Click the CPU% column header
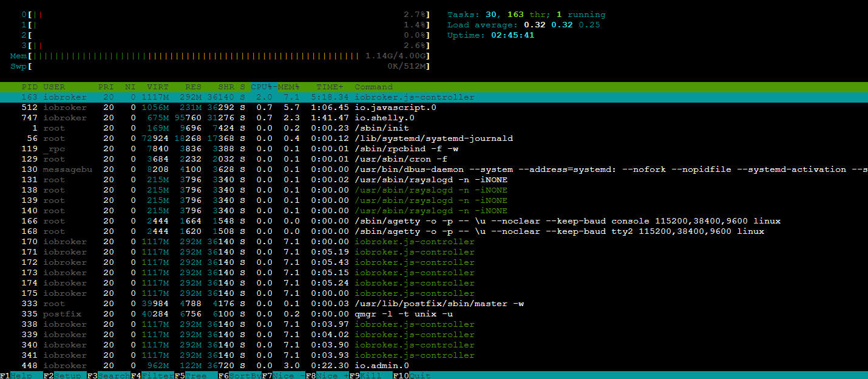Image resolution: width=868 pixels, height=379 pixels. click(x=264, y=87)
